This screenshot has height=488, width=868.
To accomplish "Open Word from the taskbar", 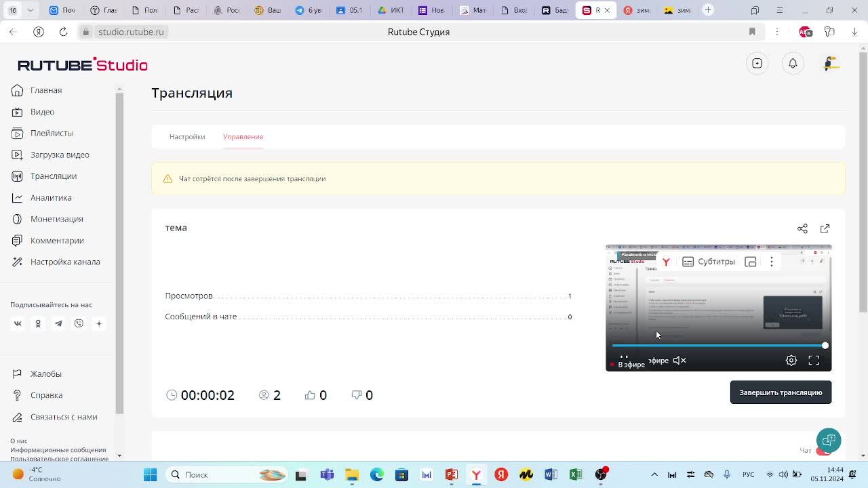I will (551, 474).
